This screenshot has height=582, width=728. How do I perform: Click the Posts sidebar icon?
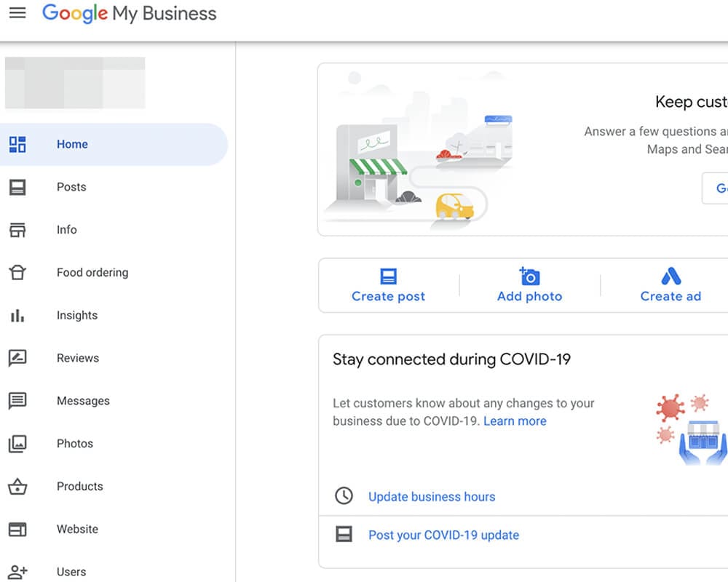pyautogui.click(x=17, y=188)
